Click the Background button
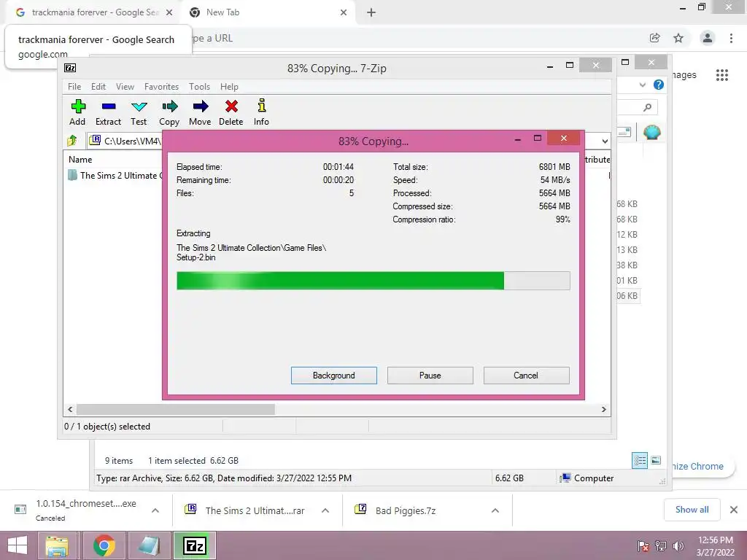The height and width of the screenshot is (560, 747). pyautogui.click(x=334, y=376)
